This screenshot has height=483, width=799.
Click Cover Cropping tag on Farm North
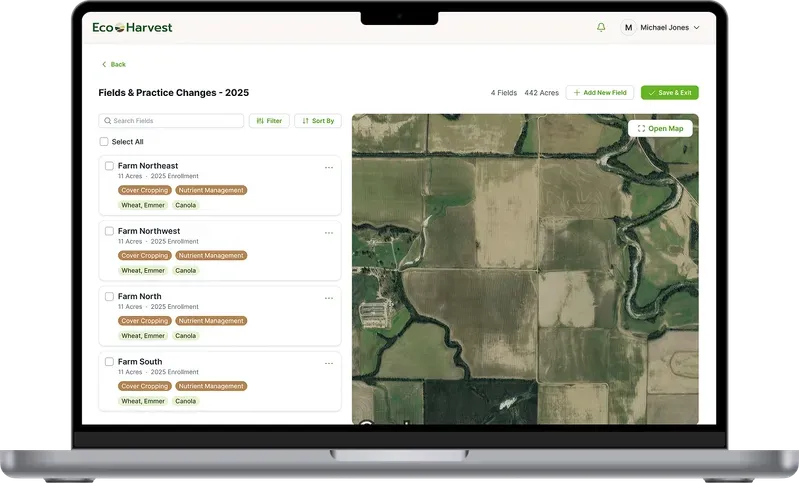pyautogui.click(x=145, y=320)
